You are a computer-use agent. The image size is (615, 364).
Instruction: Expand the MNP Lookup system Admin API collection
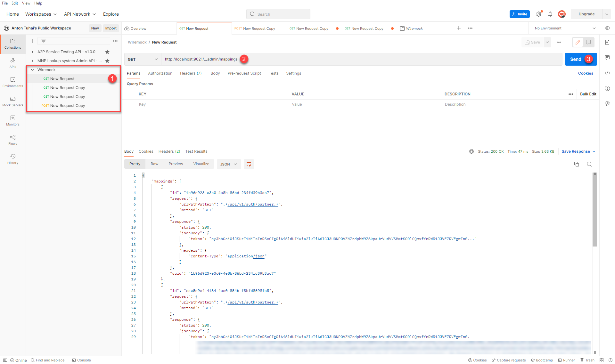click(32, 61)
